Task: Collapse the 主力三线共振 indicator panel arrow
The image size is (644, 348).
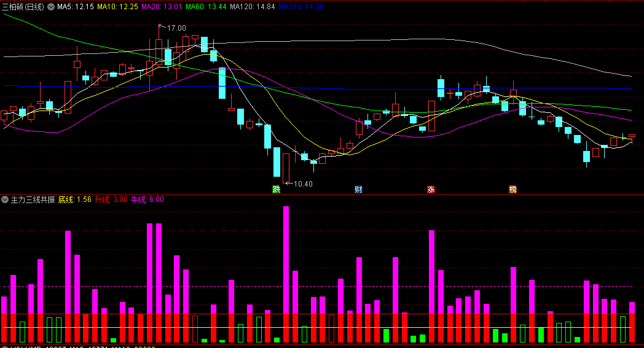Action: 5,200
